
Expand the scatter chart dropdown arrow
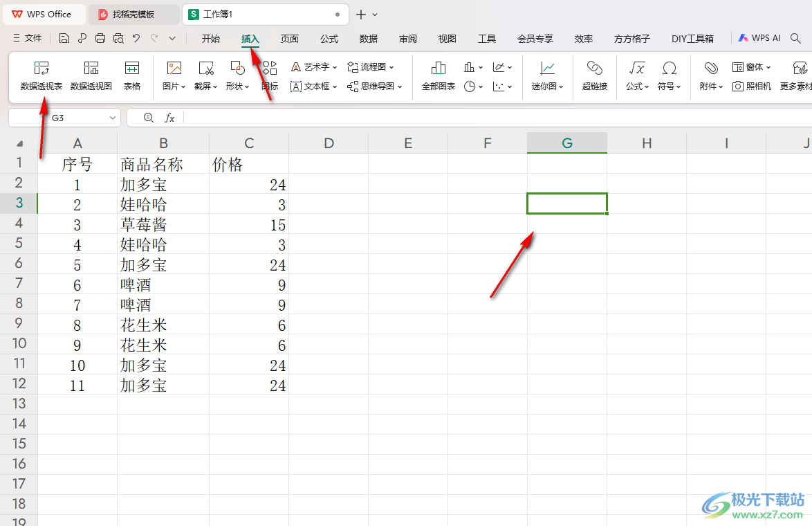510,87
